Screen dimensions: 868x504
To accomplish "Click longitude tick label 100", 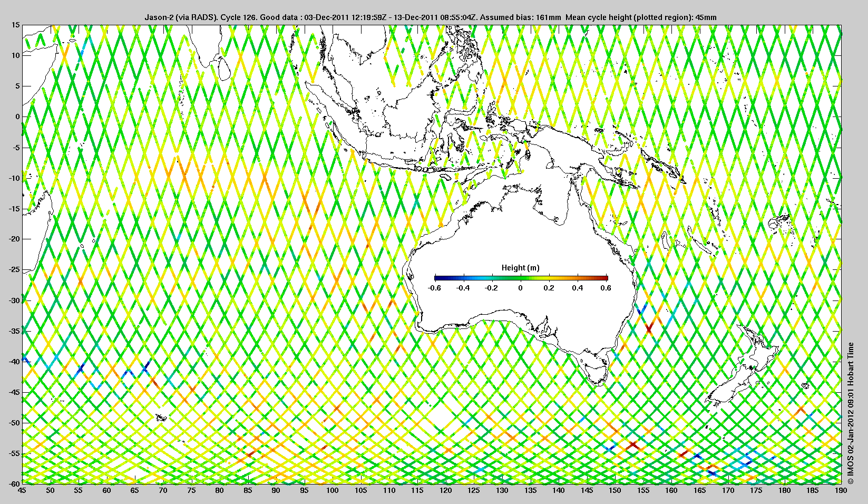I will [333, 490].
